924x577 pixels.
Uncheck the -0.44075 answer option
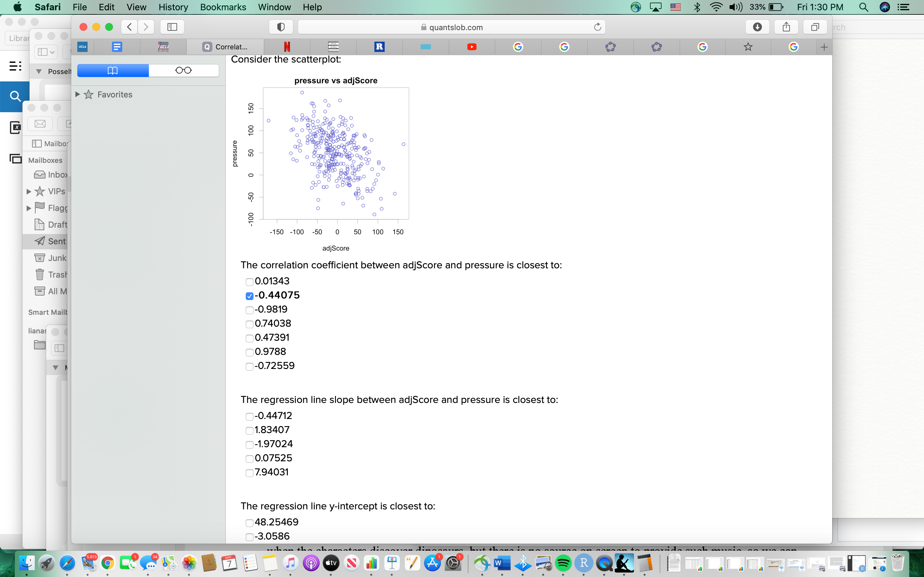click(x=250, y=296)
